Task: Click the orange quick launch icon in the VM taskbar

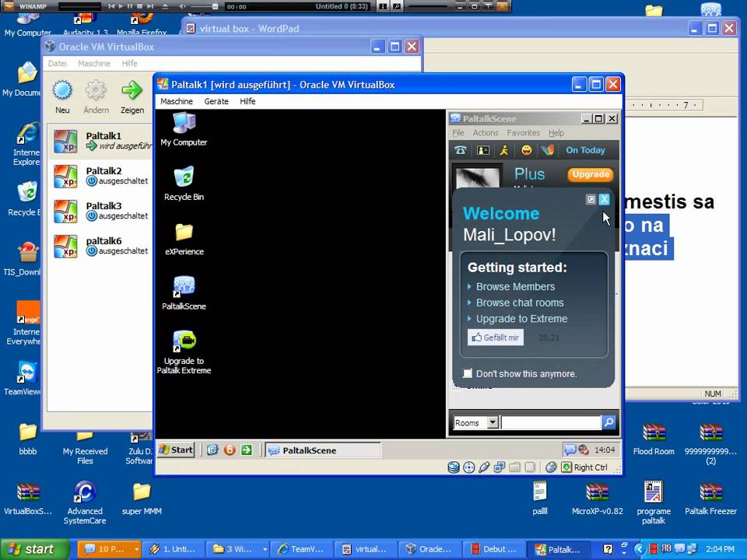Action: [x=230, y=450]
